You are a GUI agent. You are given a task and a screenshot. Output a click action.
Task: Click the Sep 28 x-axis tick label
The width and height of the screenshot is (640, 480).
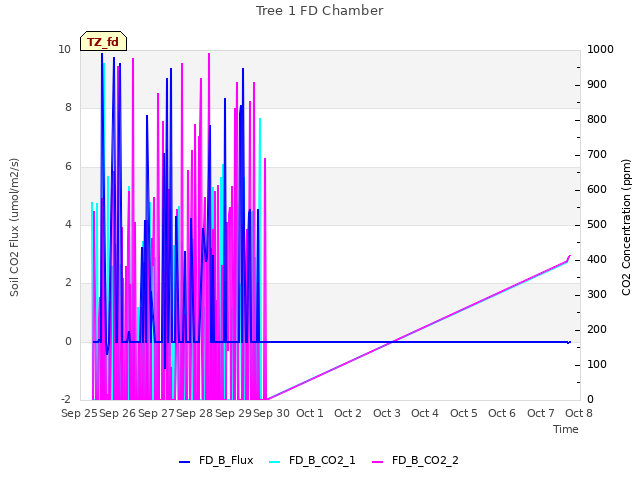[x=194, y=413]
